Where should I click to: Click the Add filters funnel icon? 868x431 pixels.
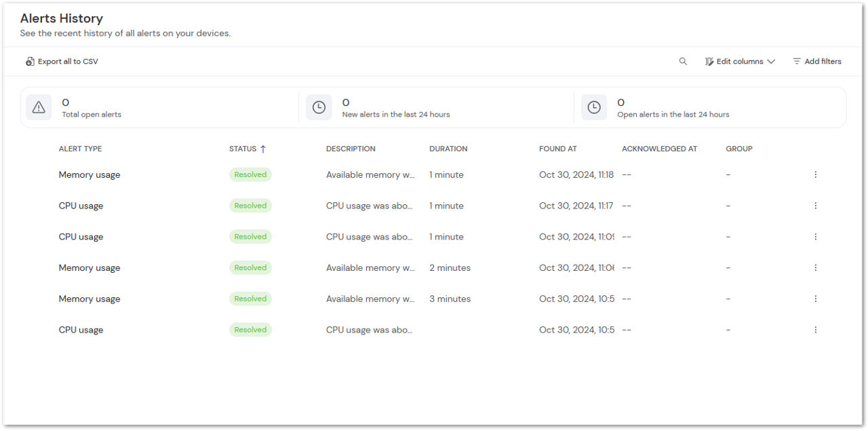click(x=796, y=60)
